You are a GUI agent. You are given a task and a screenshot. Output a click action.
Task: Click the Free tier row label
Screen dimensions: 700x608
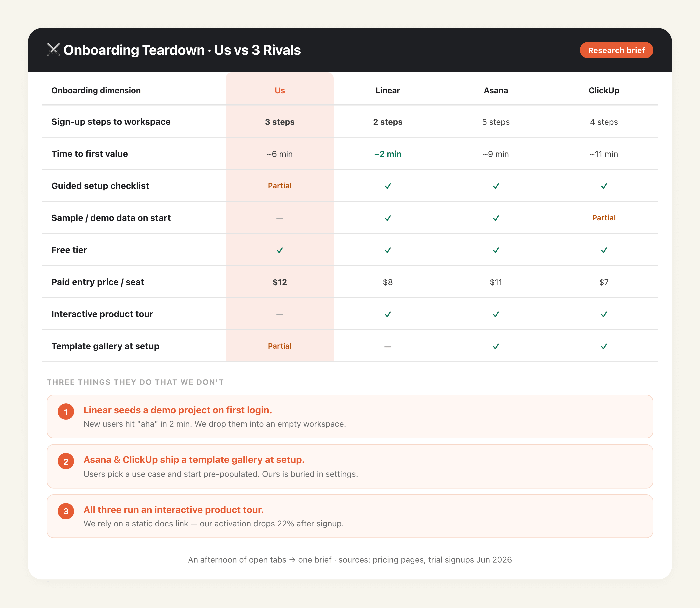69,250
